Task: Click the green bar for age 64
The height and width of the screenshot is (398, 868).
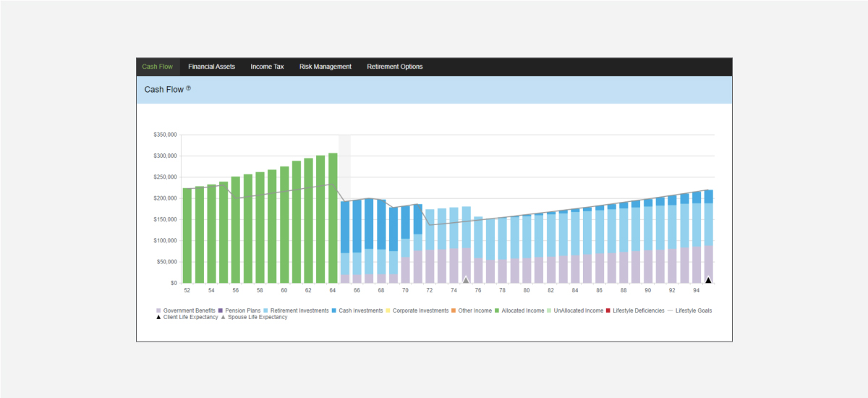Action: click(333, 217)
